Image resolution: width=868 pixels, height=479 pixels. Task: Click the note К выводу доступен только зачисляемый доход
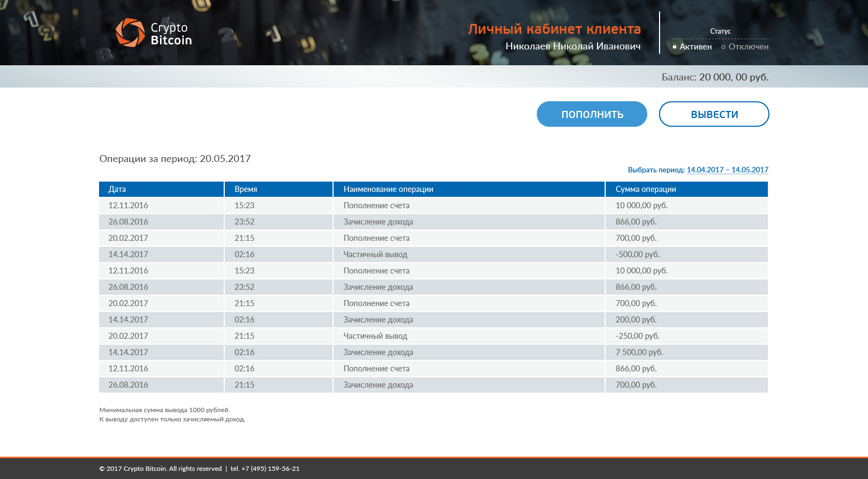coord(173,419)
